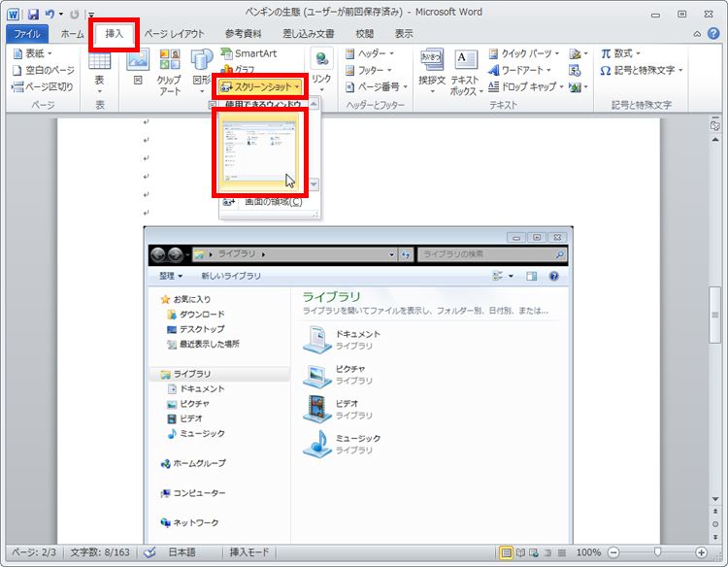Click the zoom out minus button
728x567 pixels.
coord(613,552)
